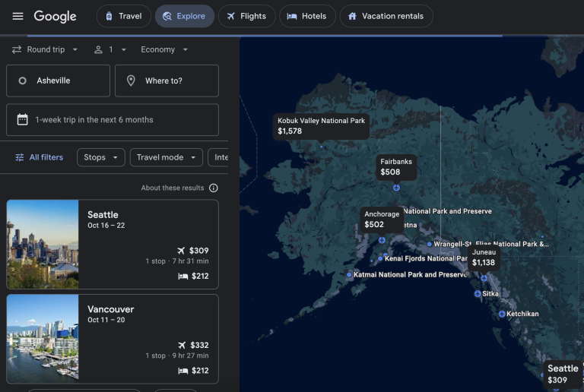Viewport: 584px width, 392px height.
Task: Click the swap arrows icon by Round trip
Action: tap(17, 49)
